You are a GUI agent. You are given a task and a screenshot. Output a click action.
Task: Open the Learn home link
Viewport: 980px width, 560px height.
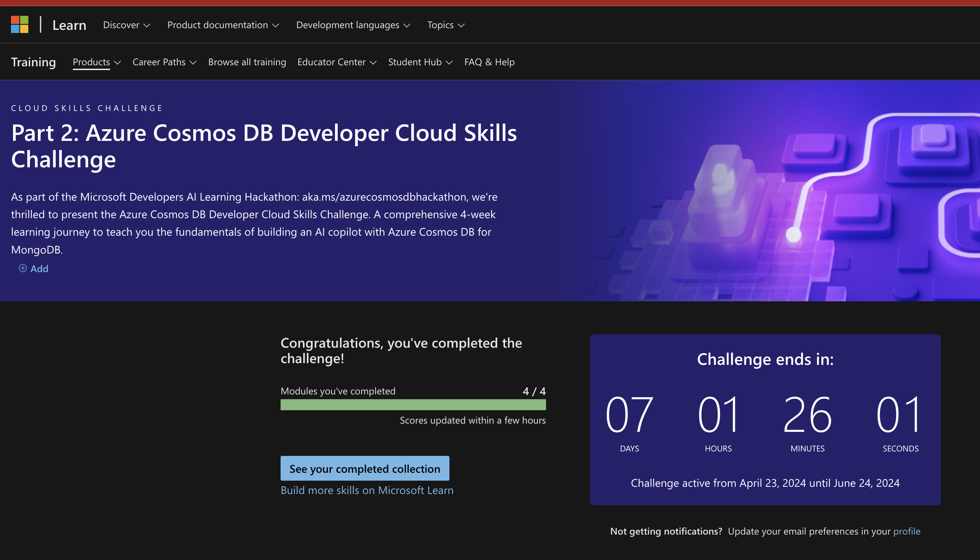point(69,25)
